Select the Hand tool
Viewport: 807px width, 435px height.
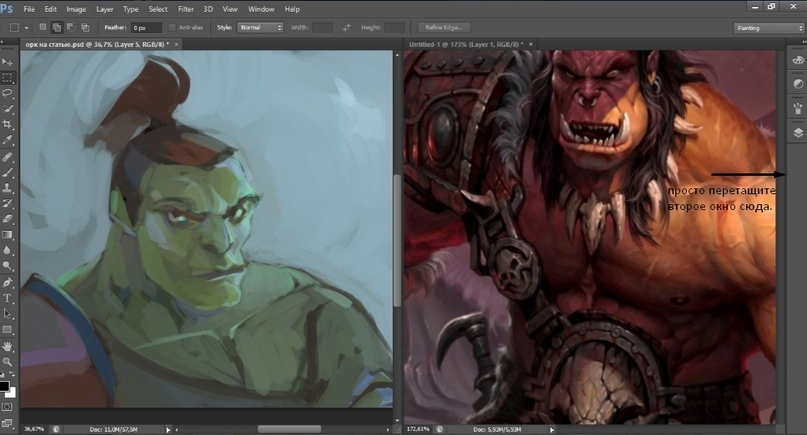coord(7,346)
